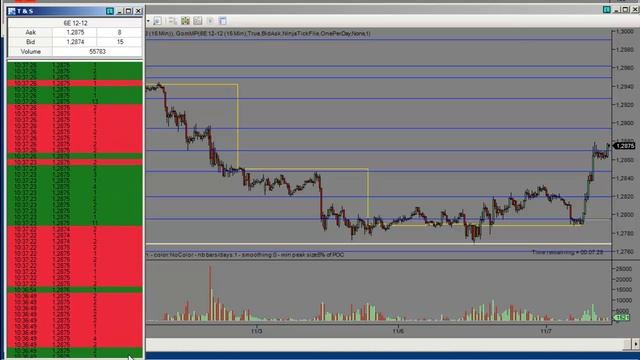Click the chart toolbar icon after the green Indicators icon
Viewport: 640px width, 360px height.
tap(198, 21)
